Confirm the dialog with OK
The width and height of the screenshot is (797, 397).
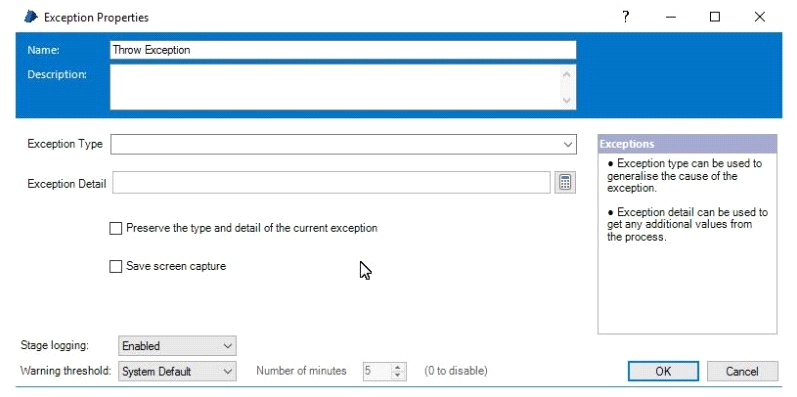[663, 371]
